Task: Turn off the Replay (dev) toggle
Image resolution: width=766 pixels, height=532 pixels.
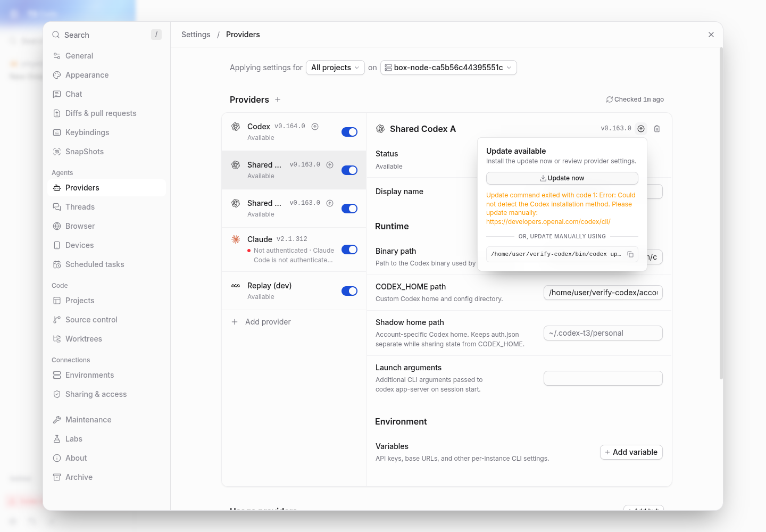Action: 349,291
